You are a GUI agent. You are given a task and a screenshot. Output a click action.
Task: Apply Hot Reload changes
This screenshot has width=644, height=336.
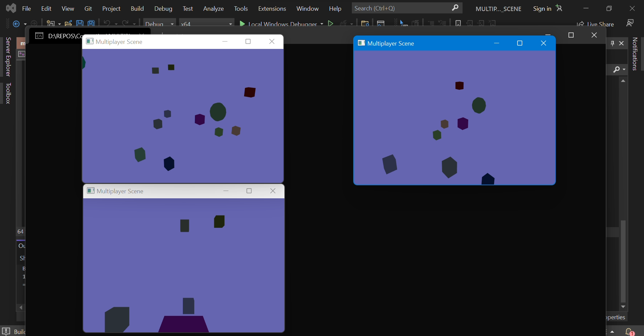[344, 23]
